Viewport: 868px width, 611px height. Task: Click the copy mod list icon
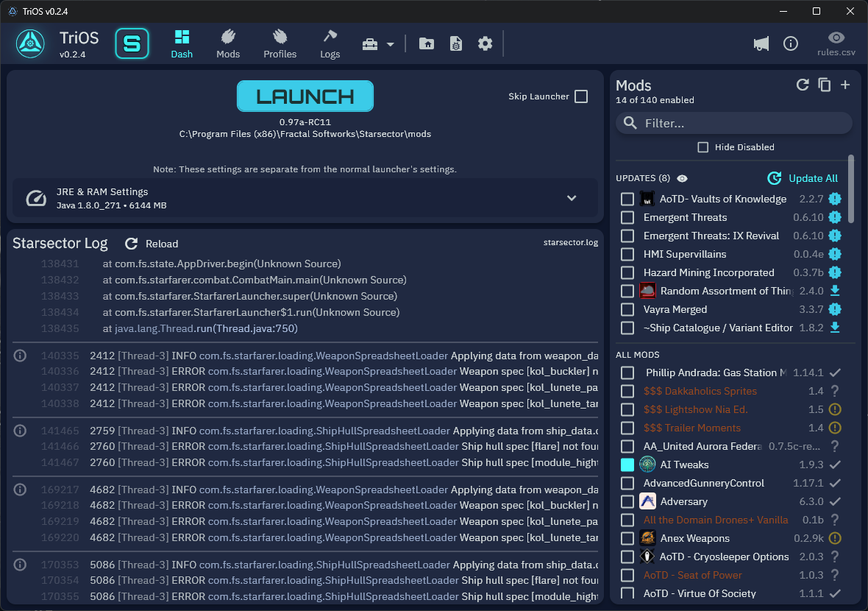pos(825,85)
